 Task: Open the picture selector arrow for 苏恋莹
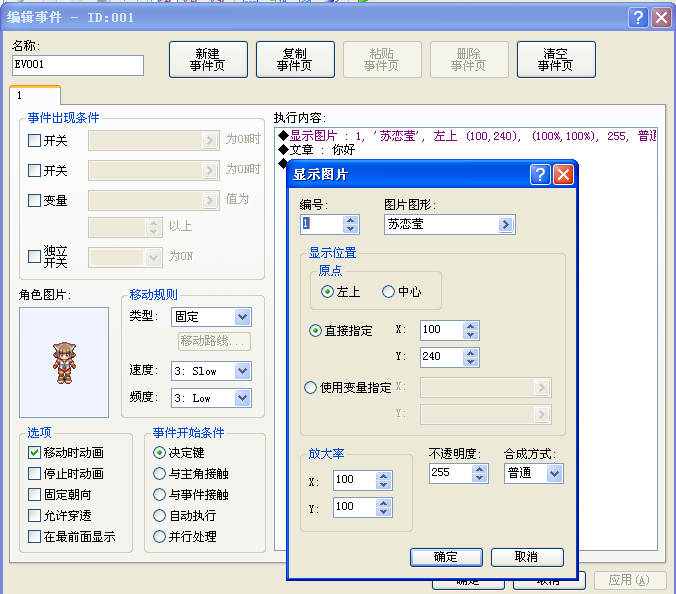coord(506,224)
